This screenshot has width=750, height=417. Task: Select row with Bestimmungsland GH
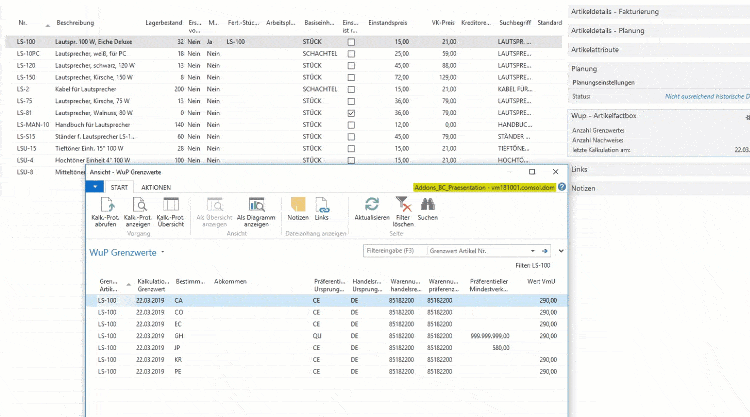[327, 336]
